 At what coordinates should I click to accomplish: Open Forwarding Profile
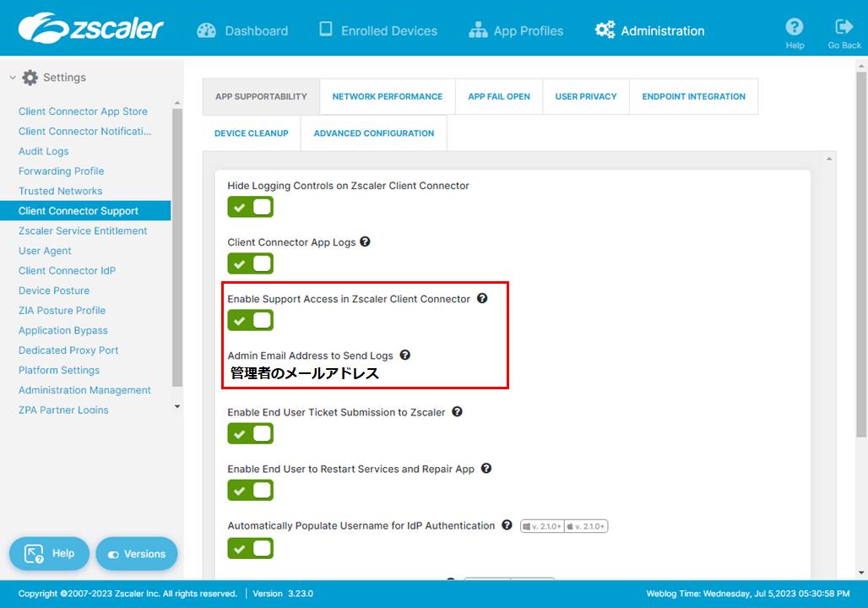[x=61, y=171]
